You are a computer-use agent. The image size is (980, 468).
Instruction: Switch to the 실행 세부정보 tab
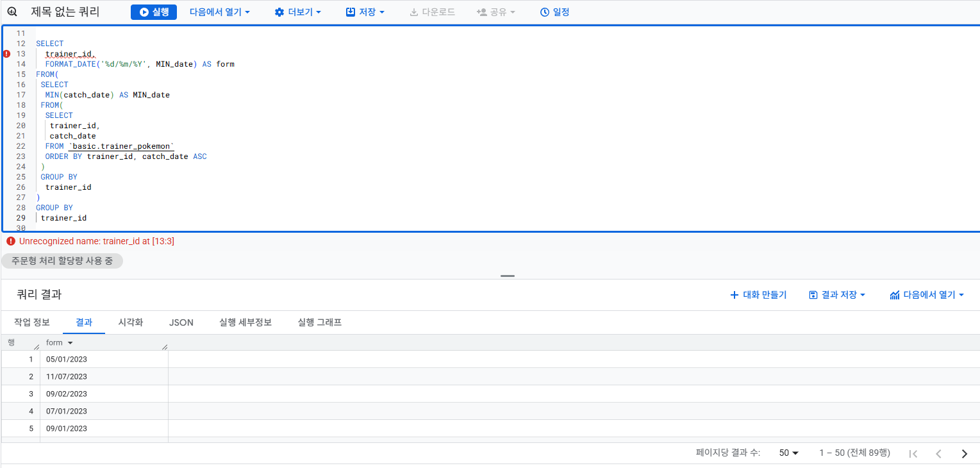pos(245,322)
